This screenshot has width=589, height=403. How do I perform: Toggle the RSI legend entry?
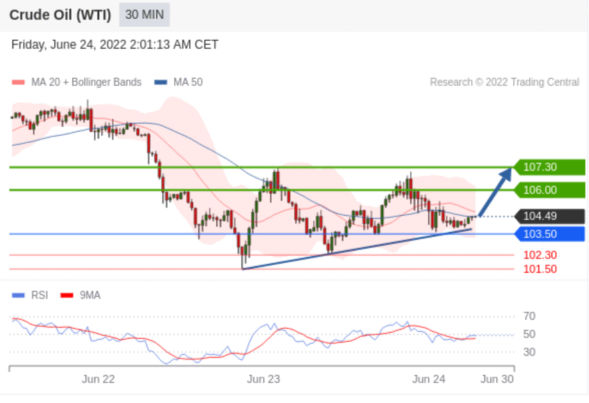tap(30, 295)
